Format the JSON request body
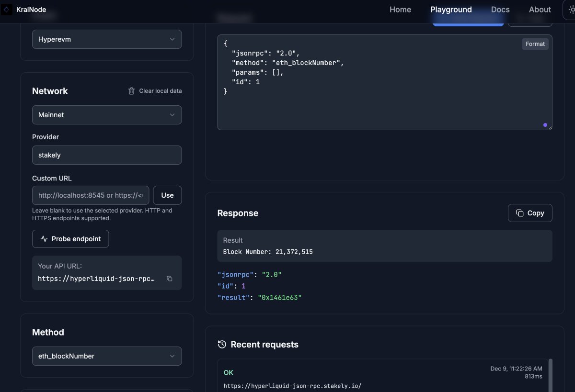 535,44
